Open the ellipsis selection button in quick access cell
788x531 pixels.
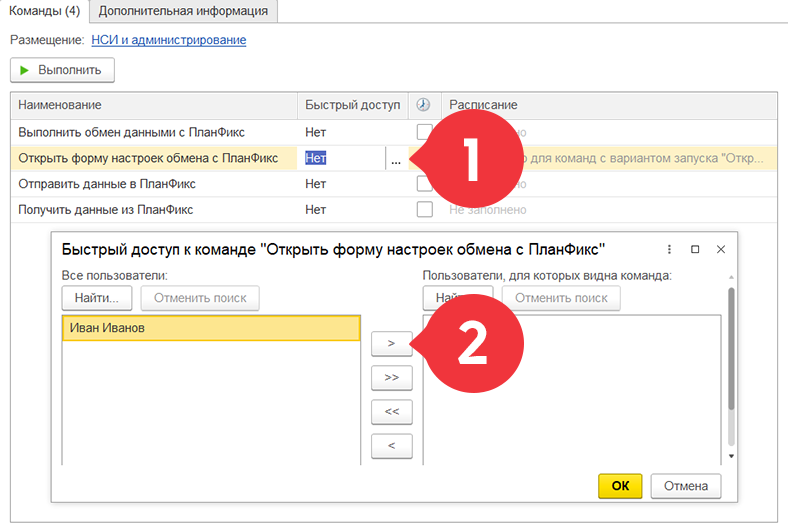[396, 158]
